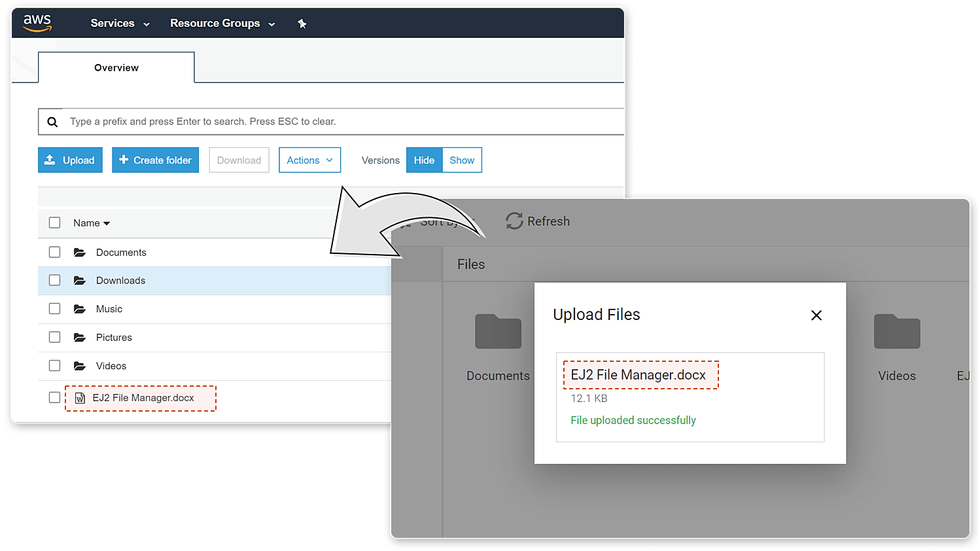Expand the Actions dropdown button
Viewport: 980px width, 551px height.
point(309,160)
